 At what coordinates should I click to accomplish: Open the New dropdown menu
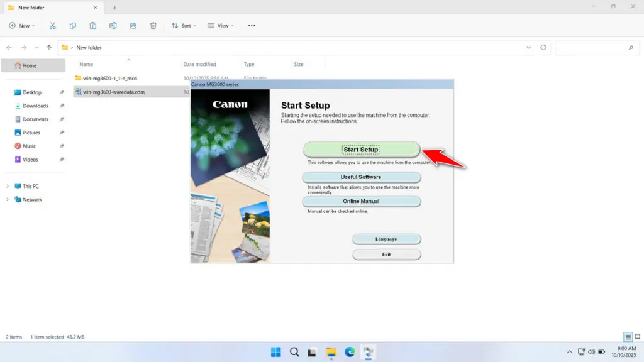(x=23, y=25)
